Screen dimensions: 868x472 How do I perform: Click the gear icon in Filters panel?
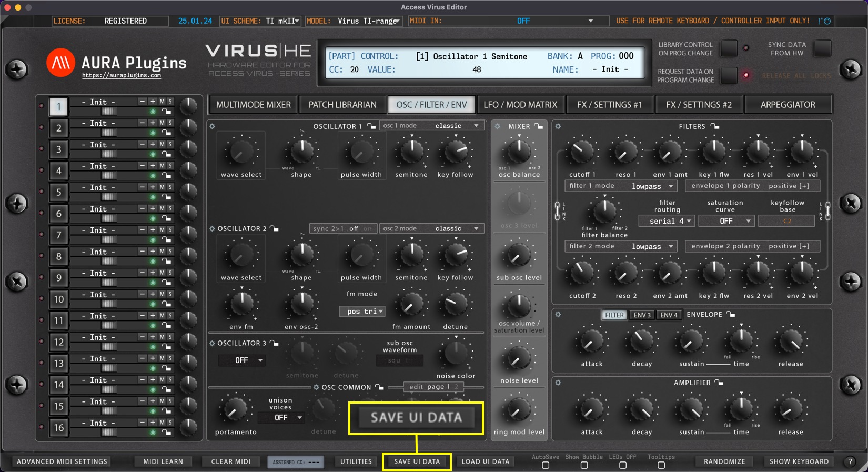[558, 127]
